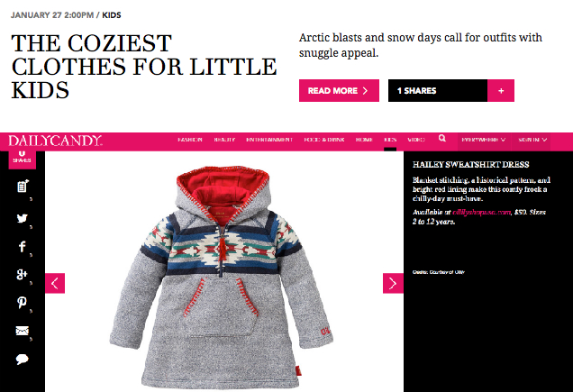
Task: Share article on Twitter via sidebar icon
Action: click(22, 218)
